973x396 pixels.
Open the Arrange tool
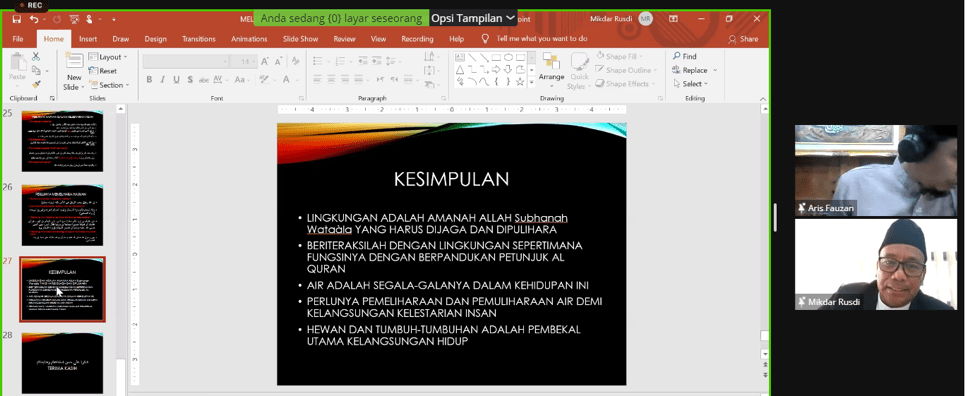coord(551,67)
